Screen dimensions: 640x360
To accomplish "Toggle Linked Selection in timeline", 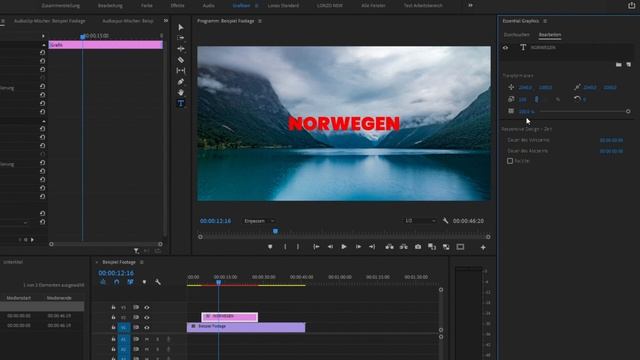I will [130, 282].
